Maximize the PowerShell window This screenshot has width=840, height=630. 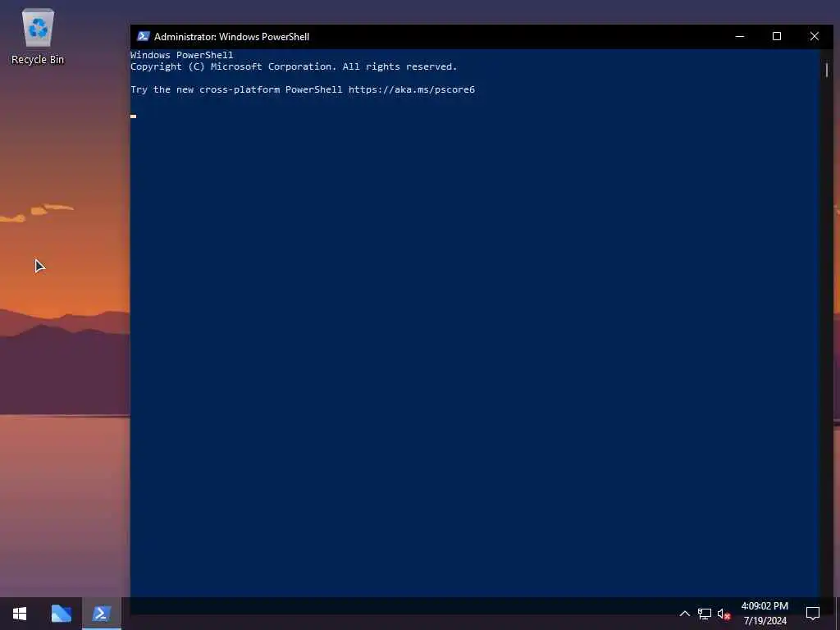point(777,36)
